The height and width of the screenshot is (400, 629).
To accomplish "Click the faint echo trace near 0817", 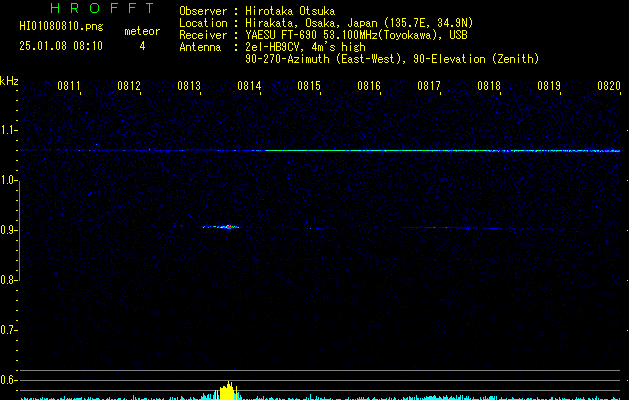I will point(441,228).
